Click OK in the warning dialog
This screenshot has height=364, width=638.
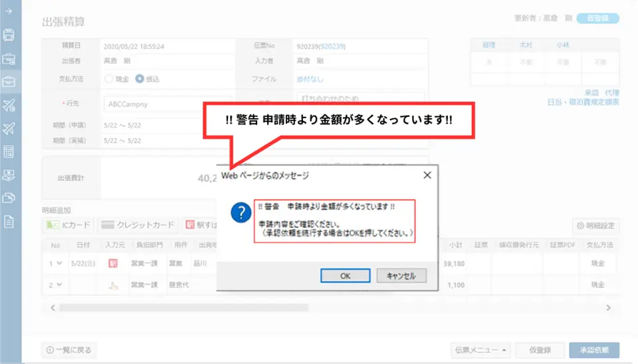345,276
